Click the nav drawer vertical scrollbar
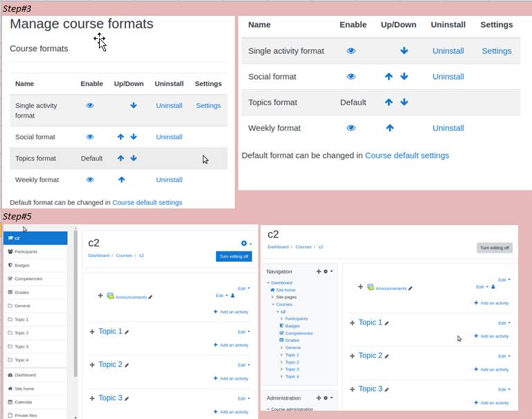 [x=76, y=303]
